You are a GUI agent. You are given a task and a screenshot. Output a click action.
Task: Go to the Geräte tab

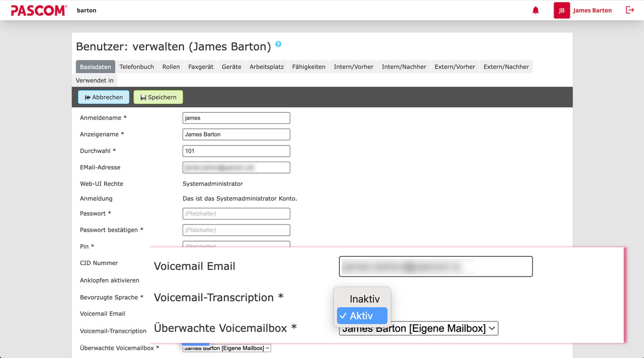pos(231,67)
